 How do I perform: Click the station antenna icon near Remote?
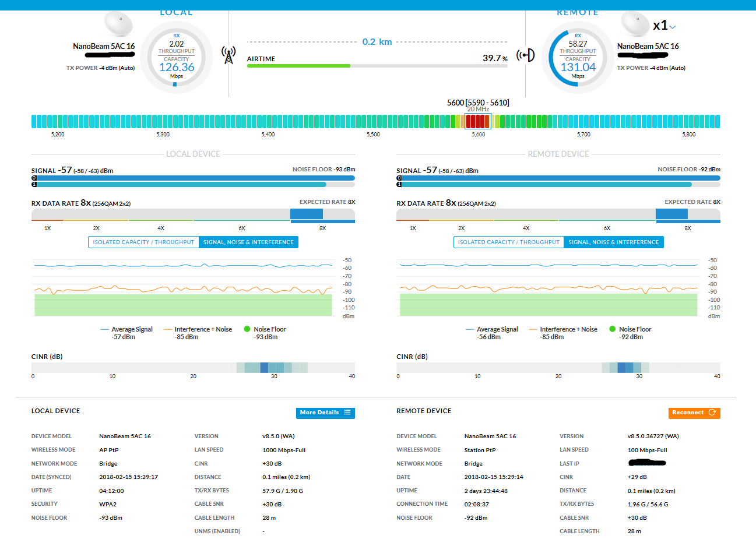click(x=525, y=55)
